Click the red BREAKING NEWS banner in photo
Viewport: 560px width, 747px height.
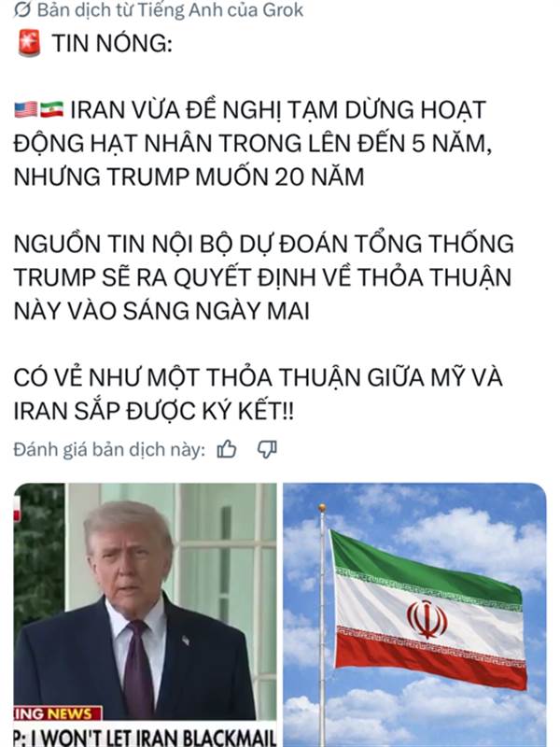coord(58,713)
